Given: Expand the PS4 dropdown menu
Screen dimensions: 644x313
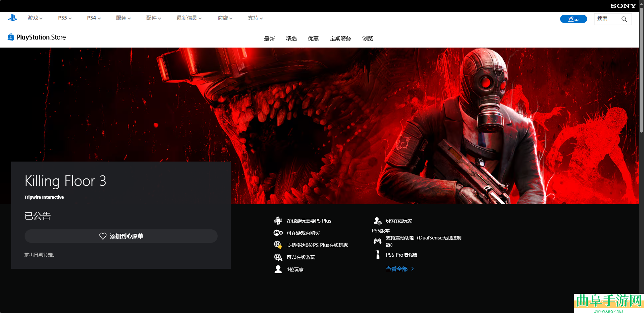Looking at the screenshot, I should click(x=94, y=18).
